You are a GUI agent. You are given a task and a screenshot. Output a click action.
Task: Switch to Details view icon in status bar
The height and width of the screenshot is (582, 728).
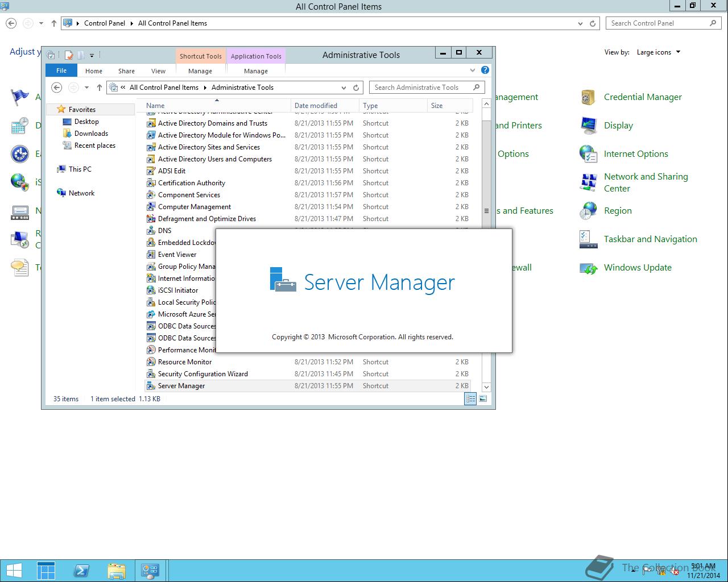(x=470, y=399)
